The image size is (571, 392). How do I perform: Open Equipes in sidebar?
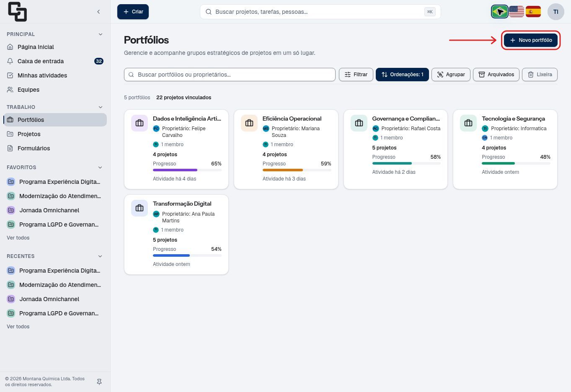(55, 90)
